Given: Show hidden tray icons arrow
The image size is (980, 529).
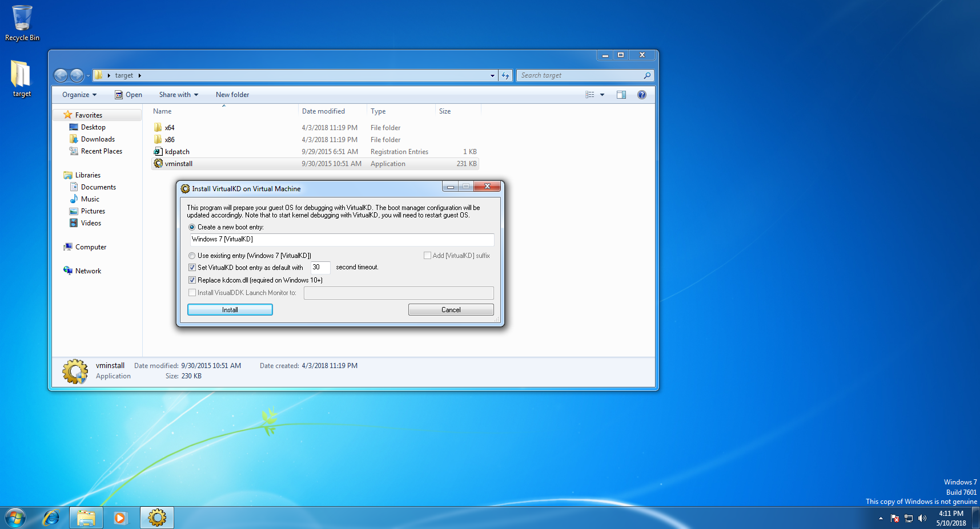Looking at the screenshot, I should coord(881,518).
